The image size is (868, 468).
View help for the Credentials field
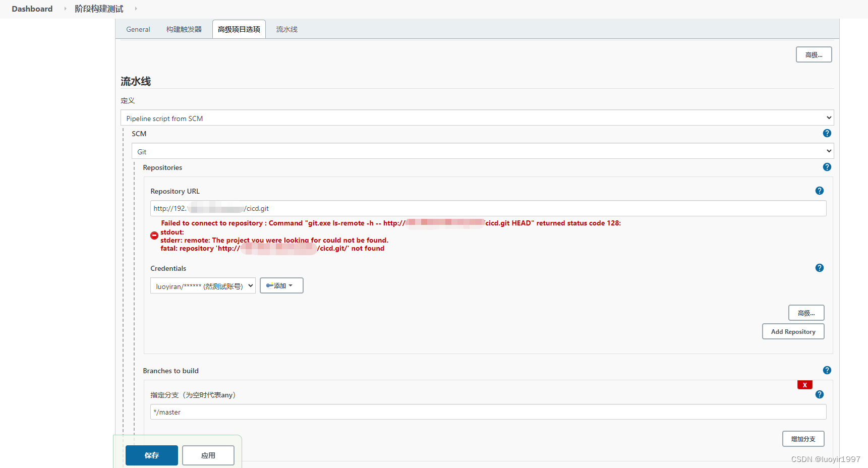pos(820,268)
